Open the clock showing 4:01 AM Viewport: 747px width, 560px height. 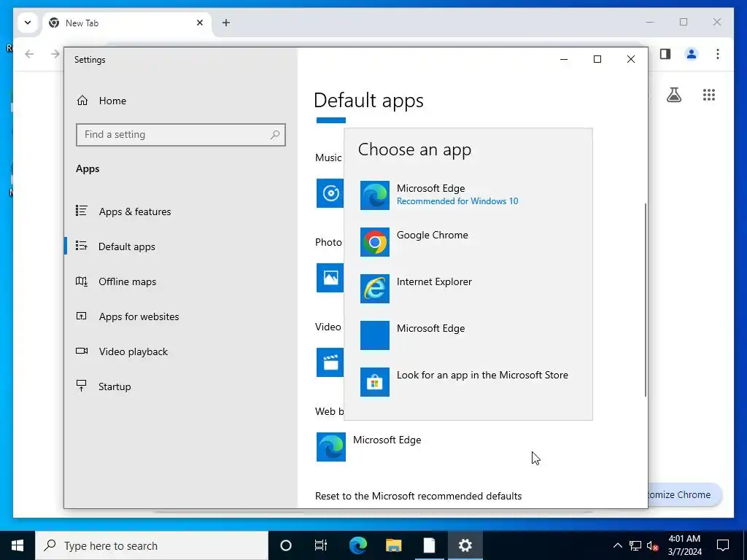pos(684,545)
